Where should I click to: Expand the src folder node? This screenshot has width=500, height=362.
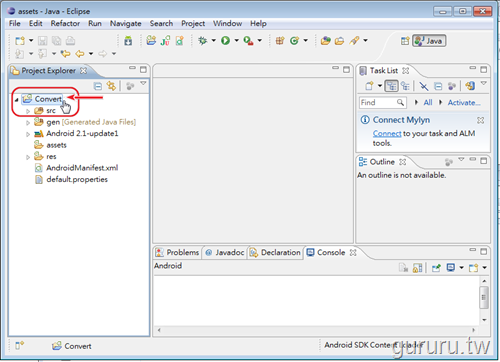coord(28,111)
